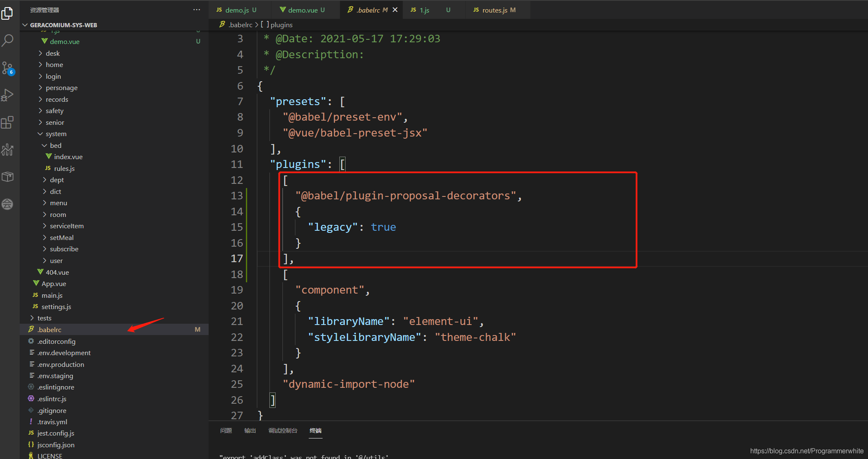868x459 pixels.
Task: Expand the login folder
Action: click(114, 76)
